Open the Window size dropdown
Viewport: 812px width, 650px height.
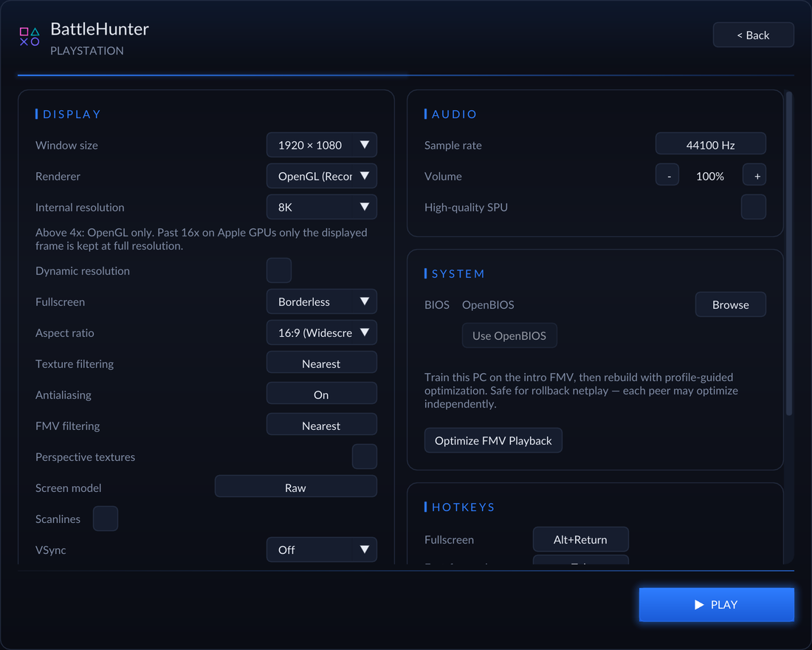(x=322, y=145)
